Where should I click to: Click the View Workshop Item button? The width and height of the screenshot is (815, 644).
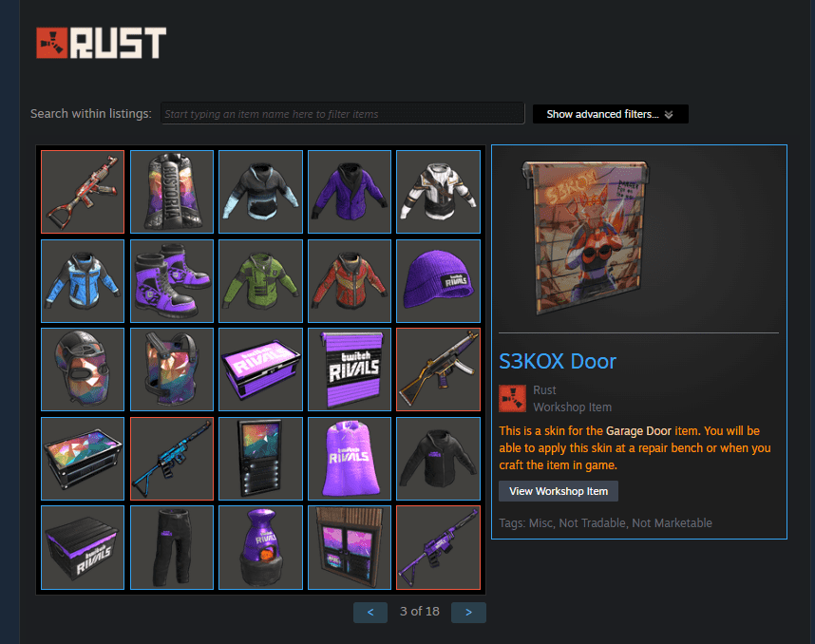pyautogui.click(x=559, y=491)
